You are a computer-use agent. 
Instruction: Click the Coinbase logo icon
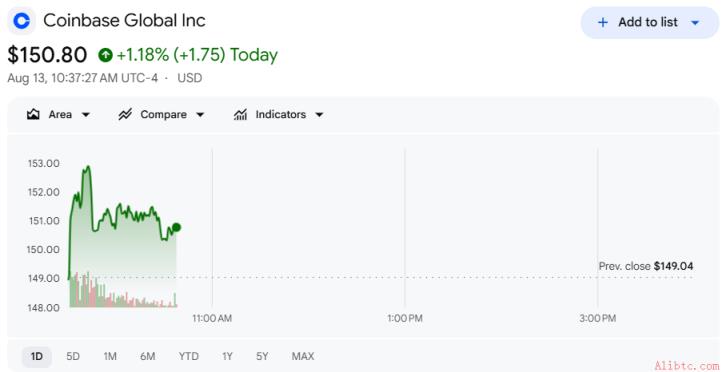[21, 21]
